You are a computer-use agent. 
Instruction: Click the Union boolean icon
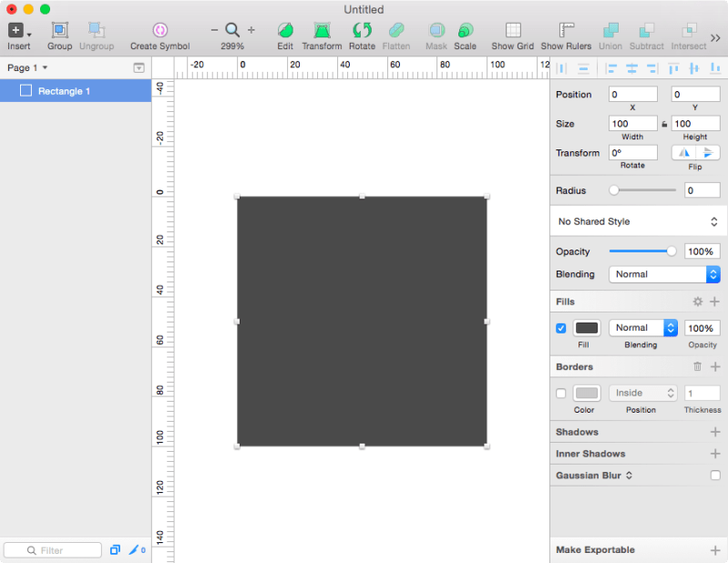[x=610, y=30]
